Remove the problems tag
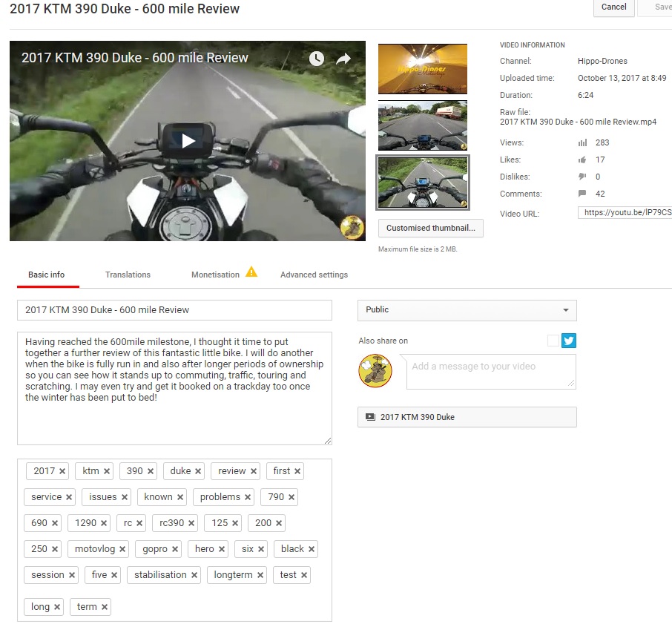The width and height of the screenshot is (672, 627). pyautogui.click(x=247, y=497)
